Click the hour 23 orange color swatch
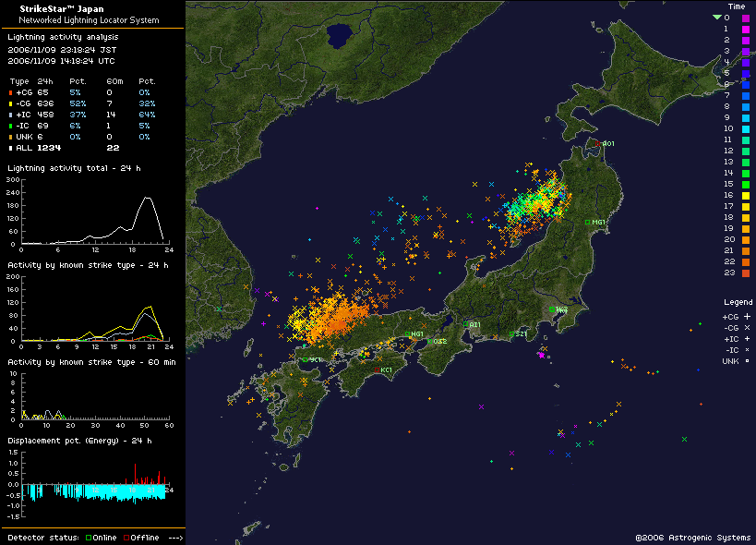 tap(746, 272)
